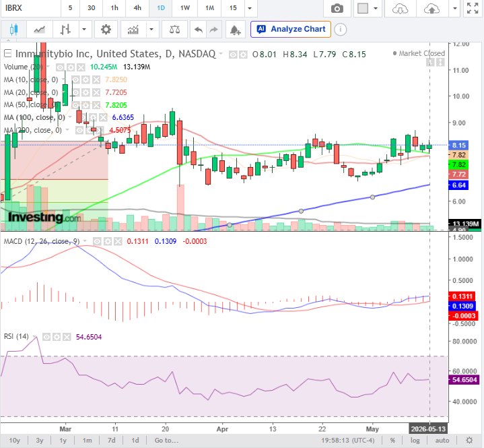This screenshot has height=448, width=484.
Task: Enter fullscreen chart mode
Action: [473, 8]
